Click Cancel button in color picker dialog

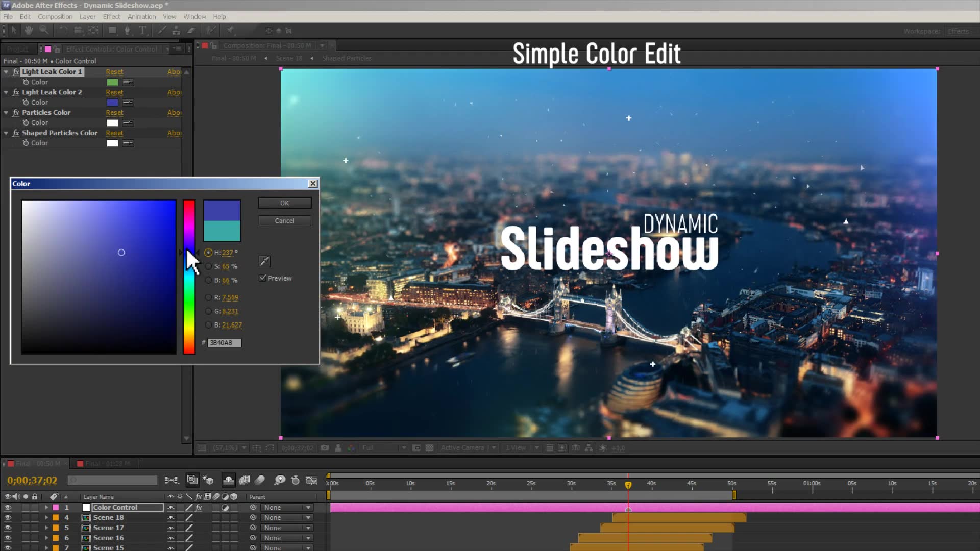pos(284,220)
